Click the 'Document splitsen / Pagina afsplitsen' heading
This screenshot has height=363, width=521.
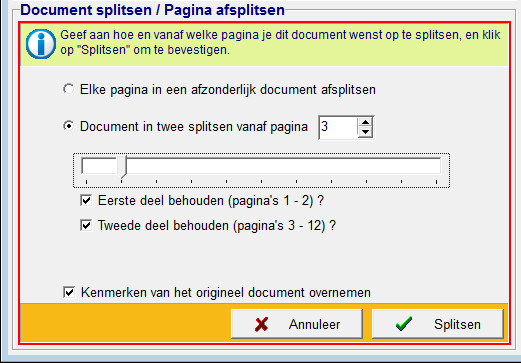tap(152, 10)
